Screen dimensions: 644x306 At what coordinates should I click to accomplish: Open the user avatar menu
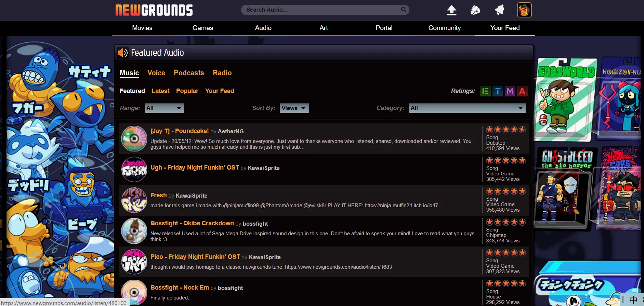(524, 10)
